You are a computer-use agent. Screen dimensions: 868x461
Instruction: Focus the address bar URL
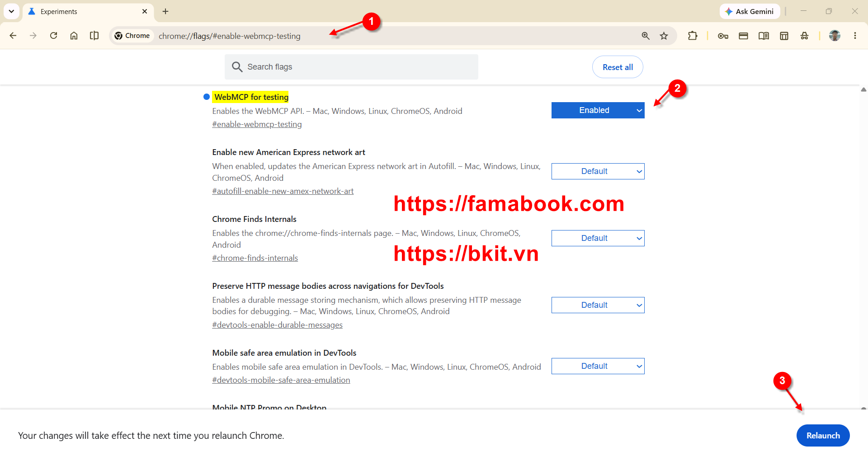point(229,36)
